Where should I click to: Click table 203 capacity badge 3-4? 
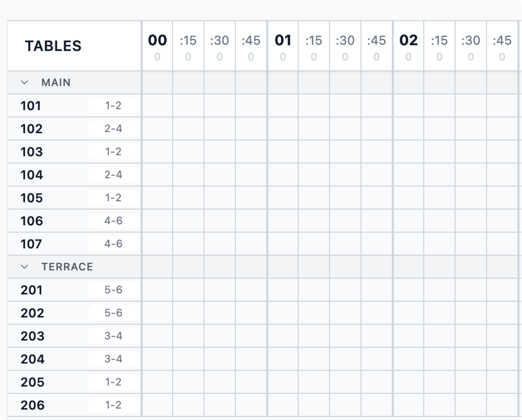tap(113, 336)
